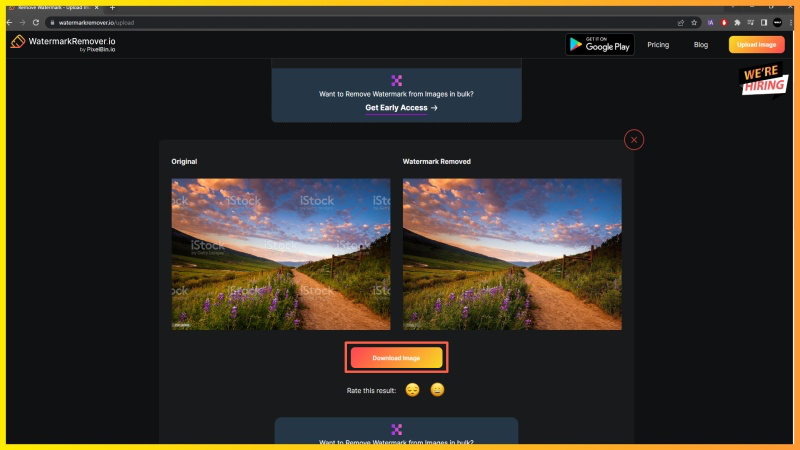800x450 pixels.
Task: Reload the current page
Action: (36, 22)
